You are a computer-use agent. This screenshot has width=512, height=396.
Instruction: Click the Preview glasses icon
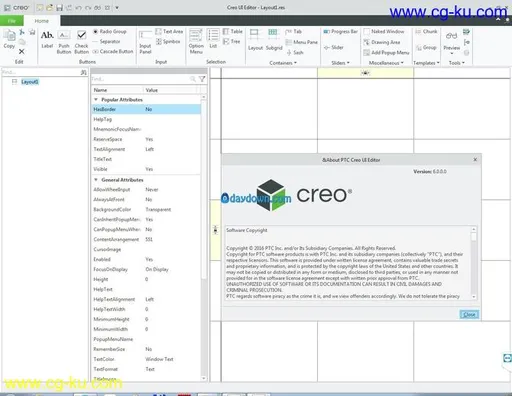click(x=452, y=36)
